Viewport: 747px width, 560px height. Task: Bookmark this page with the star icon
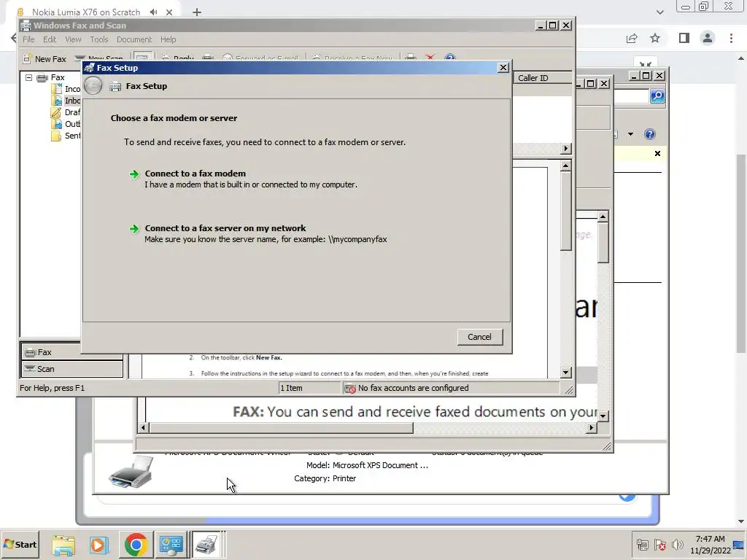tap(655, 38)
